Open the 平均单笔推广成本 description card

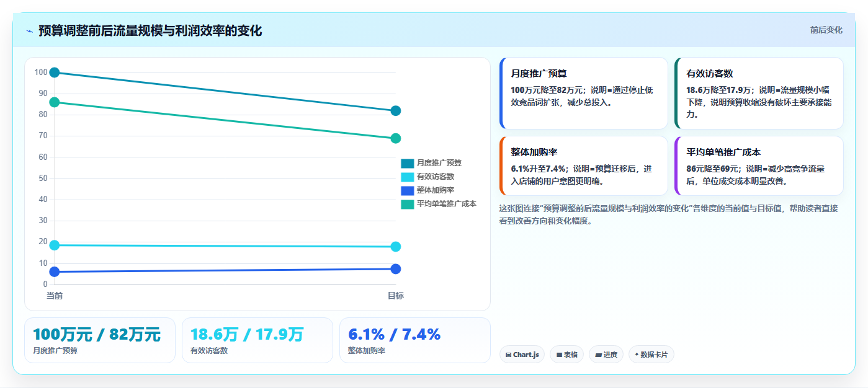tap(759, 165)
